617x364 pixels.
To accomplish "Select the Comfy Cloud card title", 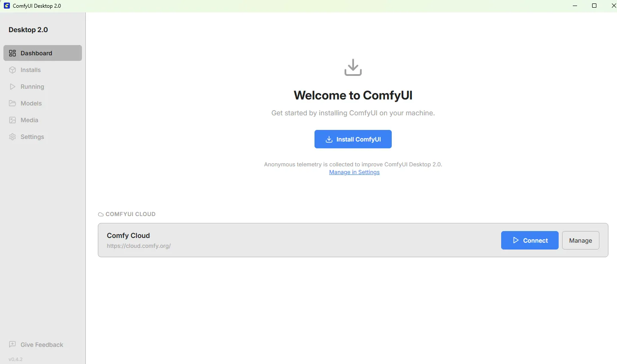I will tap(128, 235).
